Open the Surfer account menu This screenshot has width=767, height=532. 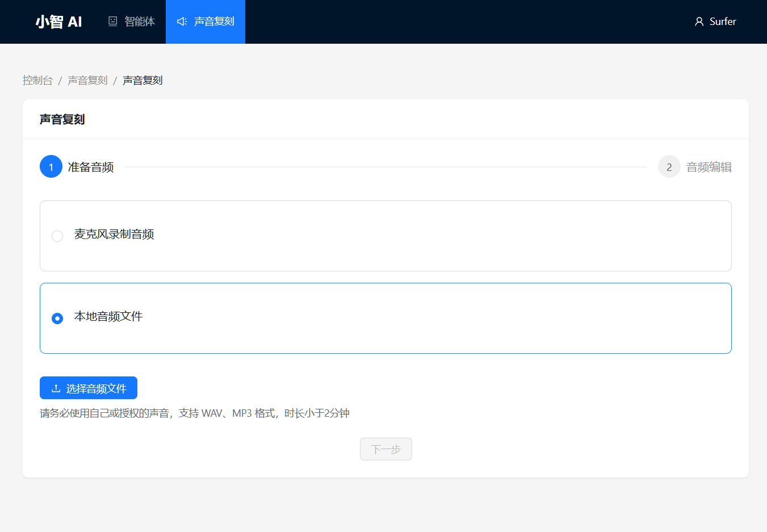click(722, 22)
